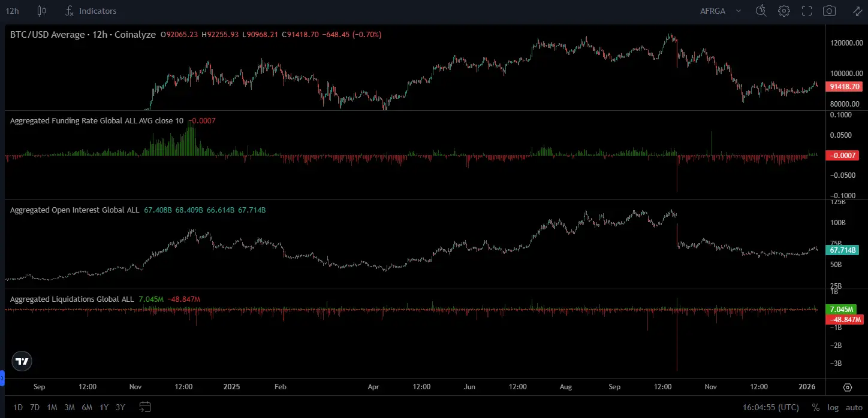Click the TradingView logo in bottom-left corner
The image size is (868, 418).
click(20, 361)
